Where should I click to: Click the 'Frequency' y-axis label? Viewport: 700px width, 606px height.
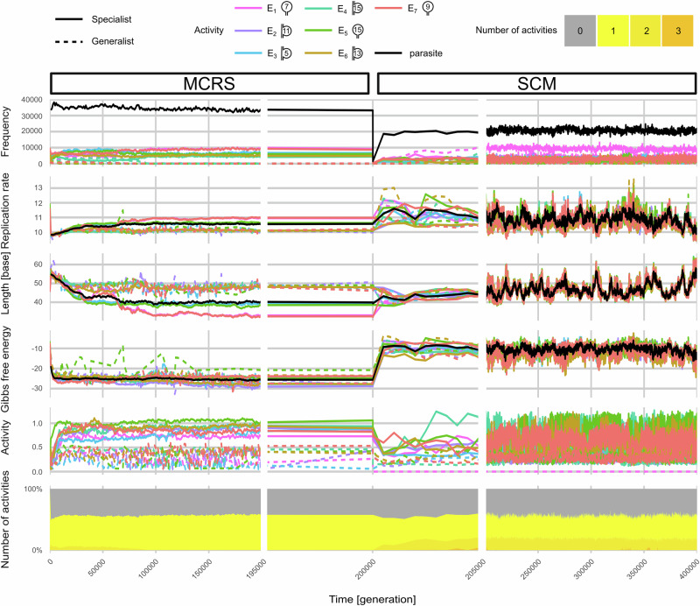tap(5, 131)
